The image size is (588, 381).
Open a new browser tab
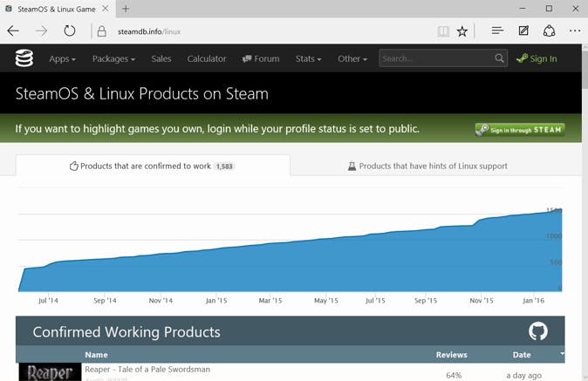tap(126, 9)
